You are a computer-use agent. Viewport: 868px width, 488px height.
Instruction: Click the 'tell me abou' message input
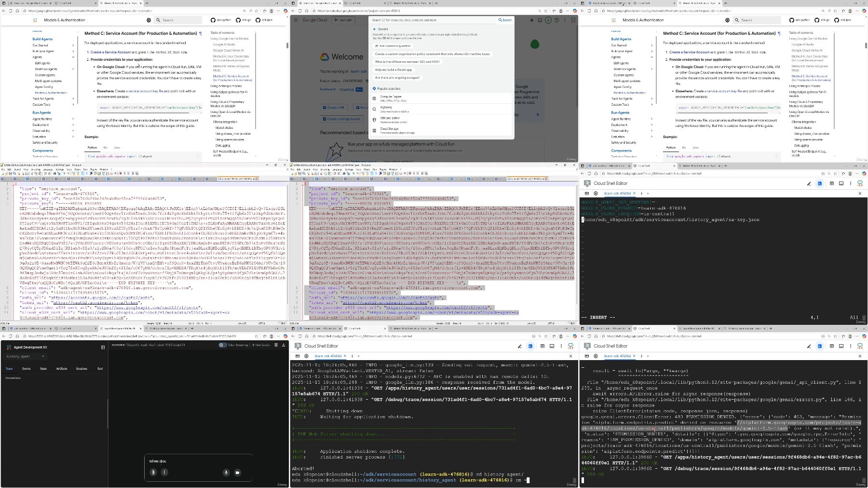point(198,461)
